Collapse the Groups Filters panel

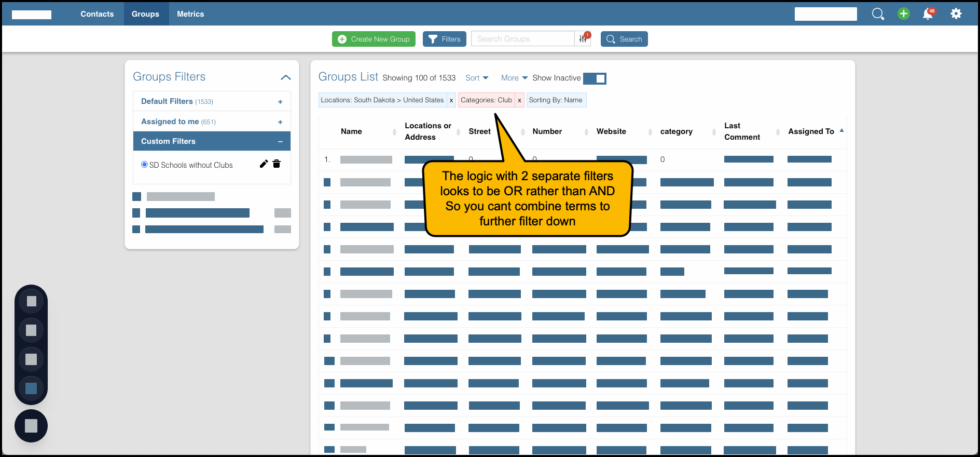[x=285, y=77]
